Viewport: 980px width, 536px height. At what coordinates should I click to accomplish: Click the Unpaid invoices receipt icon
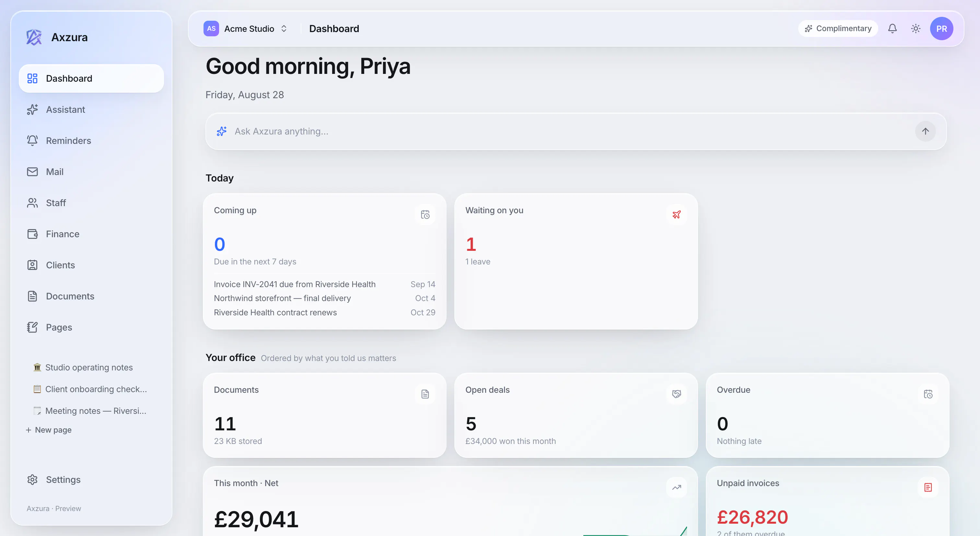[927, 487]
